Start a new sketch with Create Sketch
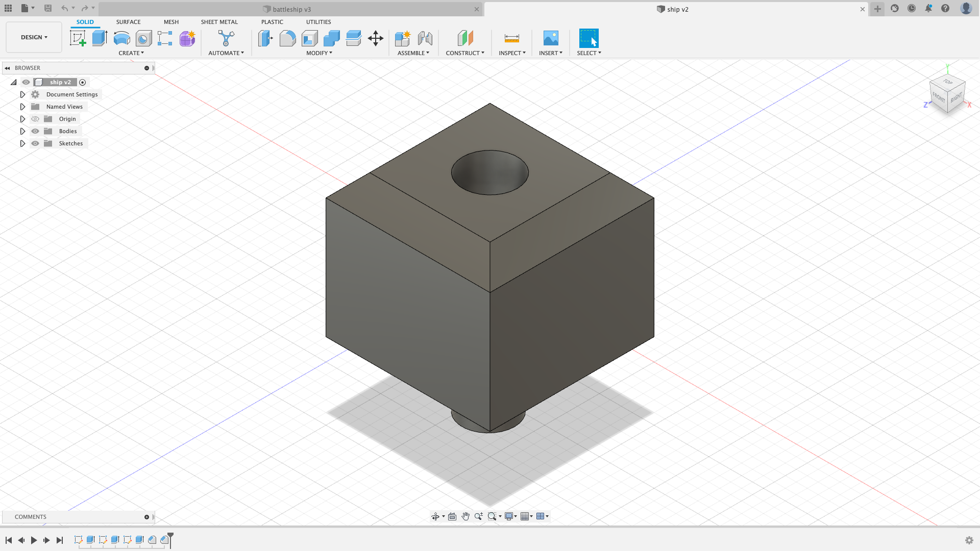The height and width of the screenshot is (551, 980). pyautogui.click(x=78, y=38)
